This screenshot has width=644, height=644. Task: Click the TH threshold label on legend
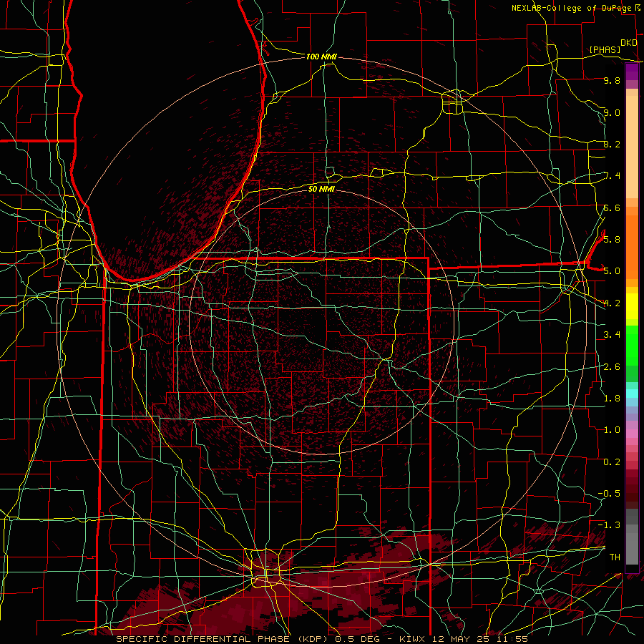(x=615, y=557)
